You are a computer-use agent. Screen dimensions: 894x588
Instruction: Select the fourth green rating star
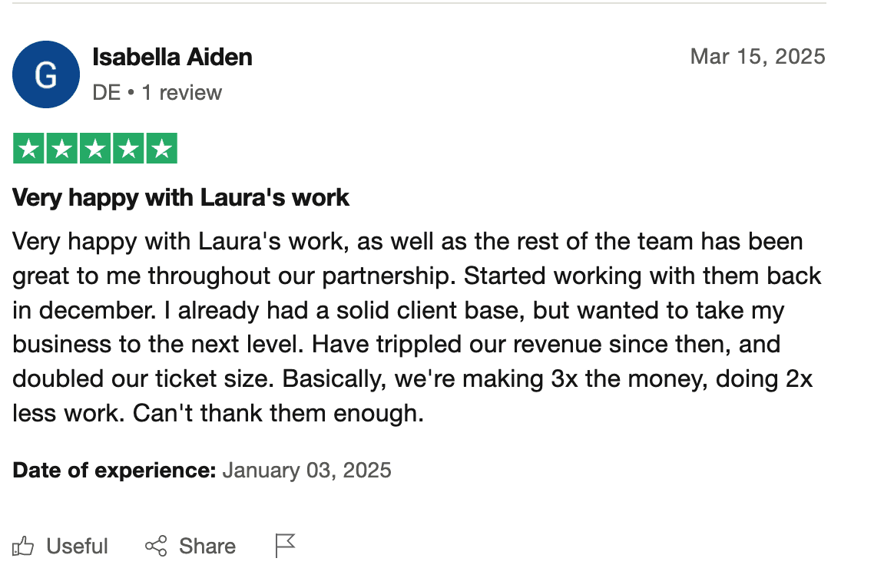pos(128,148)
